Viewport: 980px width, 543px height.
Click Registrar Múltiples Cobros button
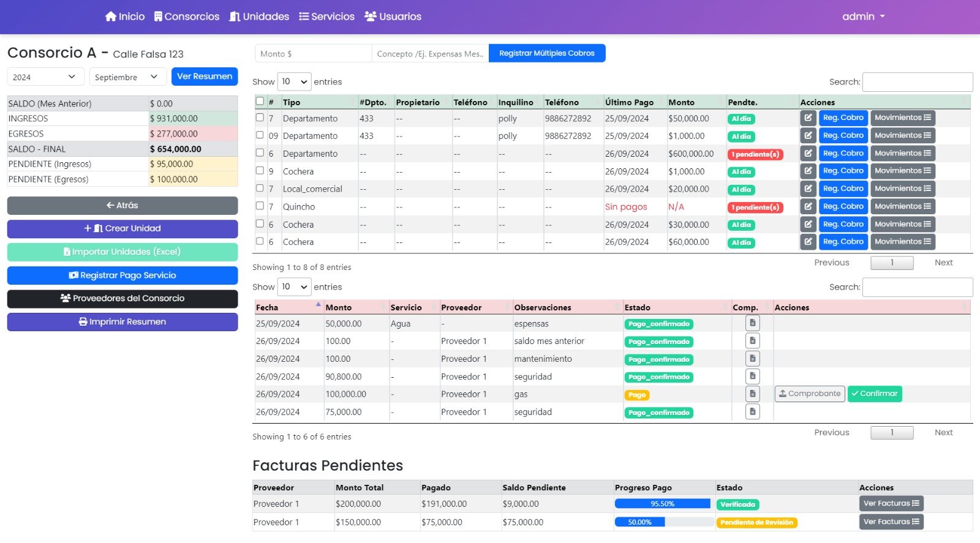coord(546,53)
